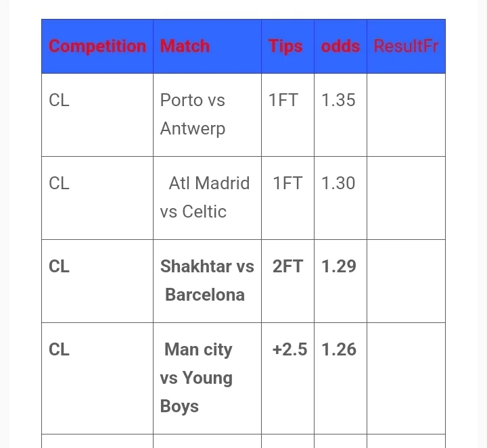Click CL in the Porto vs Antwerp row

pos(60,100)
